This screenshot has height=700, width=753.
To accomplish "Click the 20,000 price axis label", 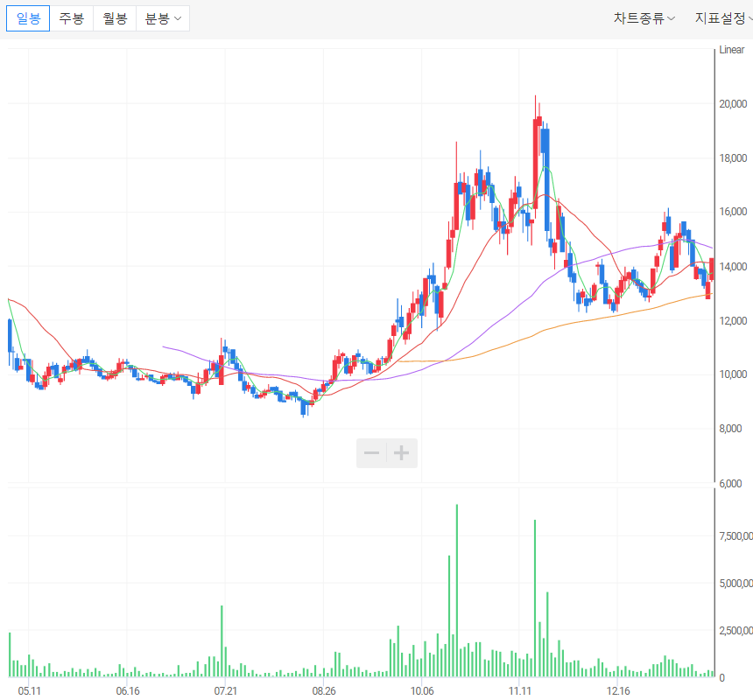I will coord(733,103).
